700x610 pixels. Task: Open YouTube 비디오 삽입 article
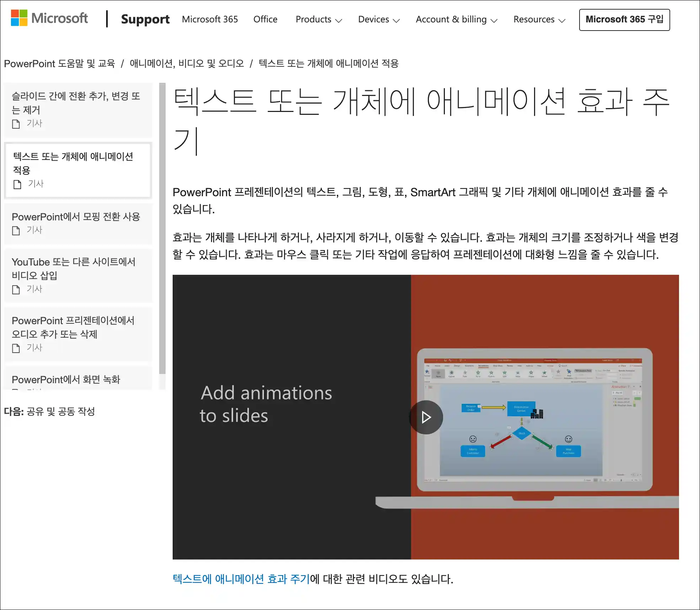(x=78, y=275)
